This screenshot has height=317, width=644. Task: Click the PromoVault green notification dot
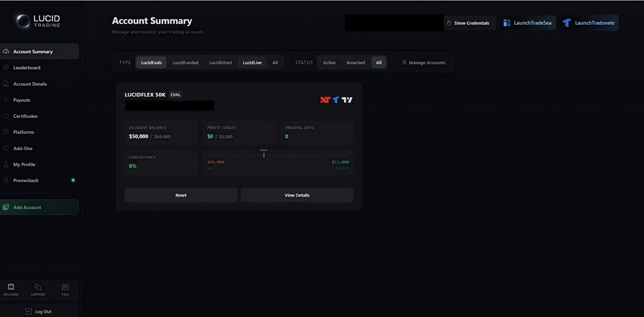click(x=73, y=180)
